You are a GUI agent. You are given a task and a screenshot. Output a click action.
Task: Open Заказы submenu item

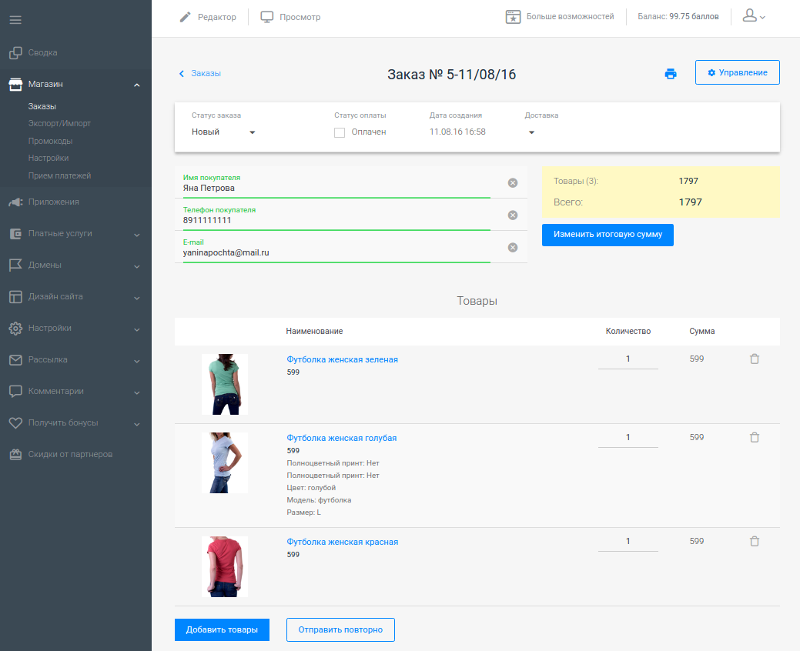click(x=42, y=106)
